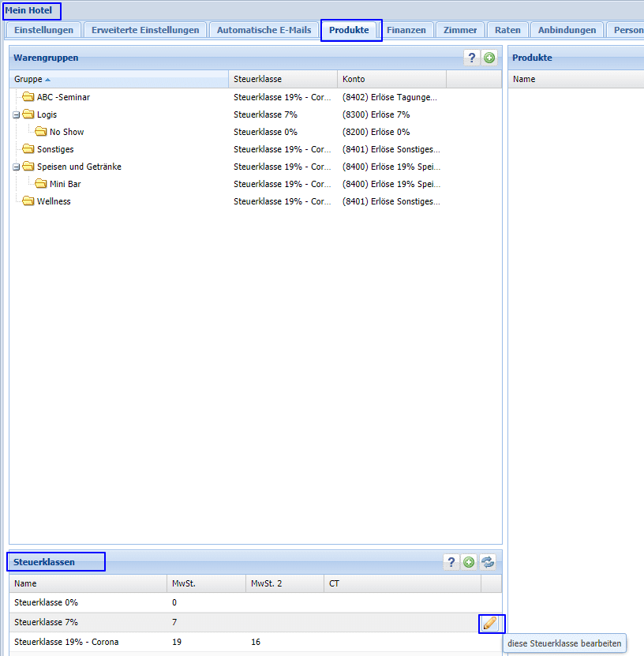
Task: Collapse the Speisen und Getränke group
Action: click(x=17, y=167)
